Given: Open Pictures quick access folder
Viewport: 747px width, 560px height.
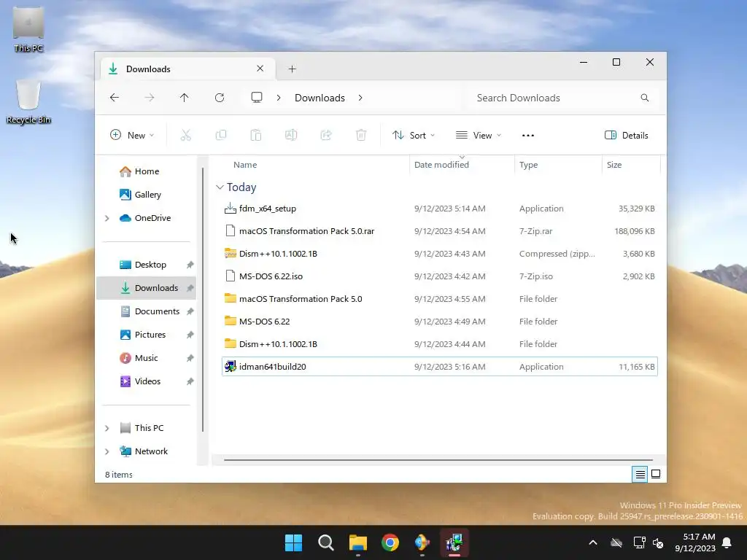Looking at the screenshot, I should click(146, 335).
